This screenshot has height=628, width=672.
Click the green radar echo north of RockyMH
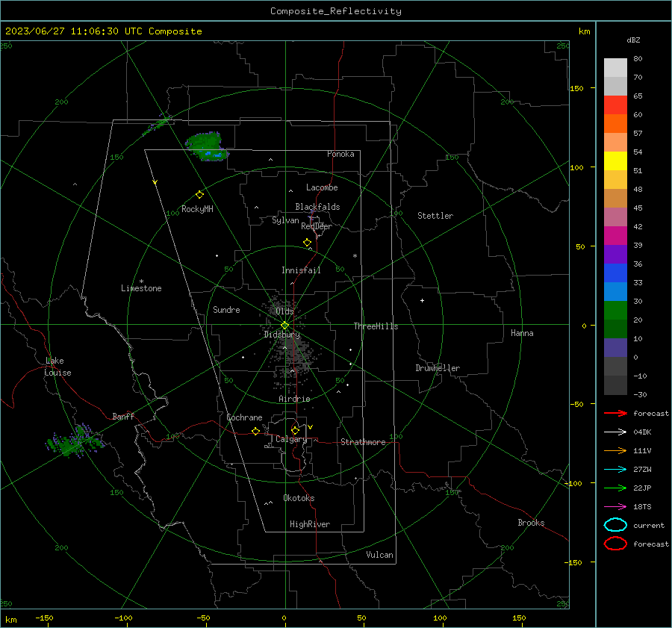[206, 146]
